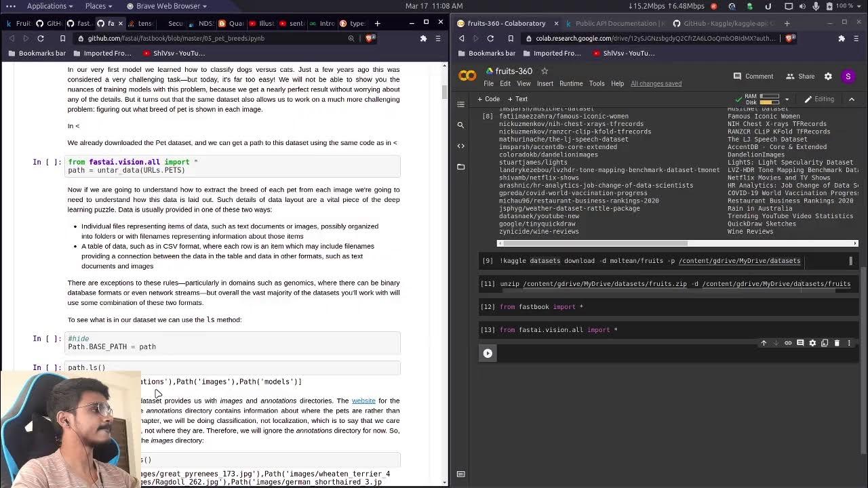Image resolution: width=868 pixels, height=488 pixels.
Task: Open Colab table of contents sidebar icon
Action: (461, 104)
